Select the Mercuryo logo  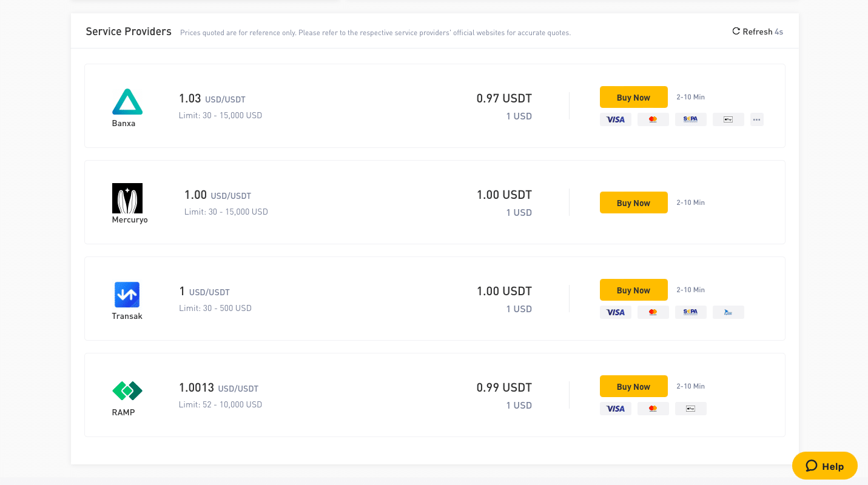[127, 198]
